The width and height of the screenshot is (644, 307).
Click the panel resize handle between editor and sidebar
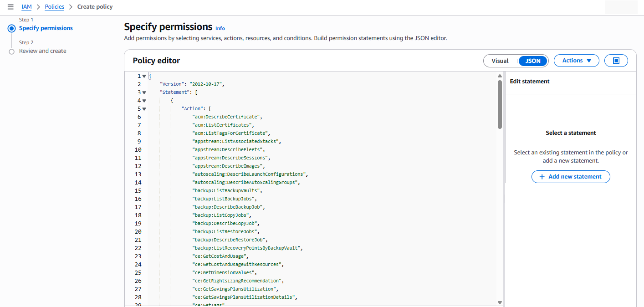(x=504, y=198)
